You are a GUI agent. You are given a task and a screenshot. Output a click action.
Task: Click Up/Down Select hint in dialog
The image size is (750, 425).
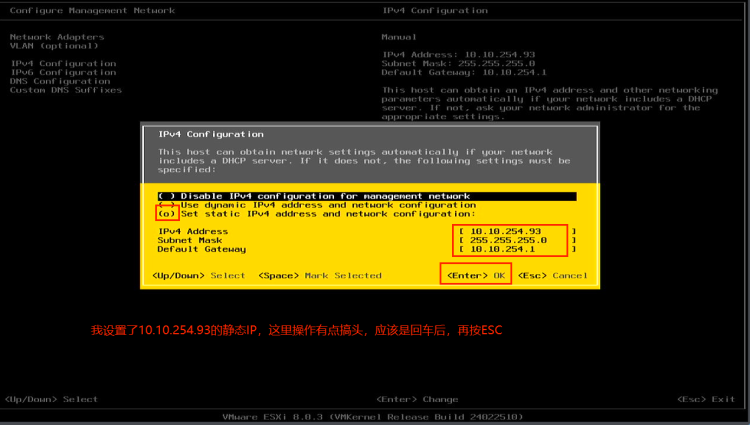199,275
